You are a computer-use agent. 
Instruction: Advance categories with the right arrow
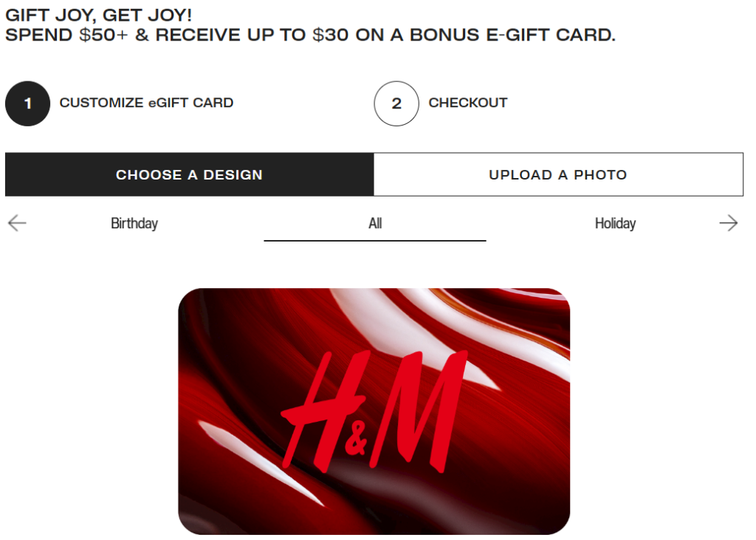[x=728, y=223]
